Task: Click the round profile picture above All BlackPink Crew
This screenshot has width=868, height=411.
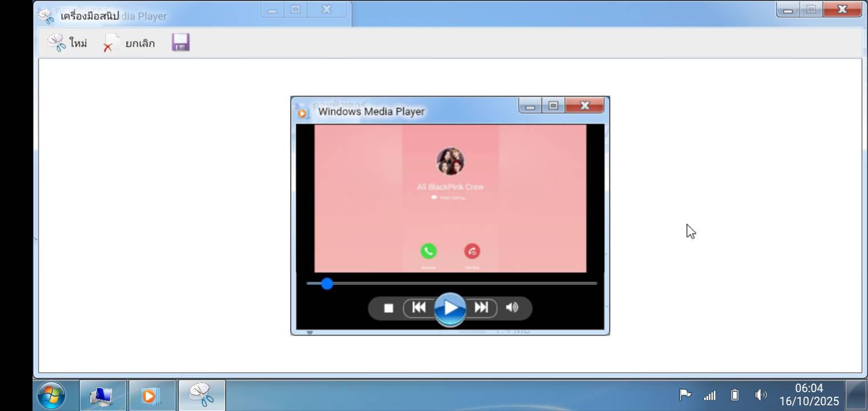Action: coord(450,161)
